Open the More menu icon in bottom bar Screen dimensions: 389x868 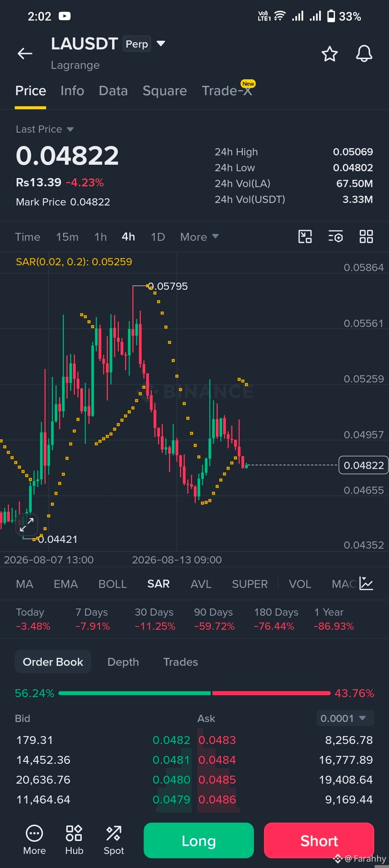point(34,840)
